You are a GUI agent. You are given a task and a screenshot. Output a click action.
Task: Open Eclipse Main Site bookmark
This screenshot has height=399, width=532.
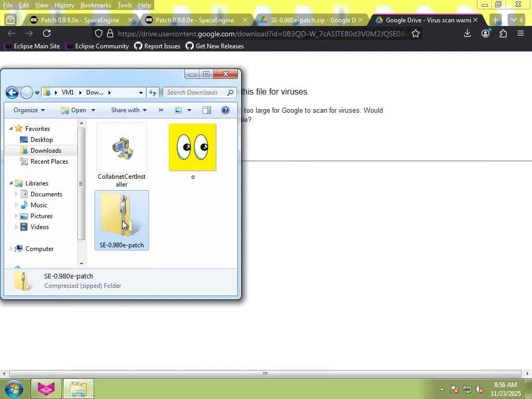coord(33,46)
